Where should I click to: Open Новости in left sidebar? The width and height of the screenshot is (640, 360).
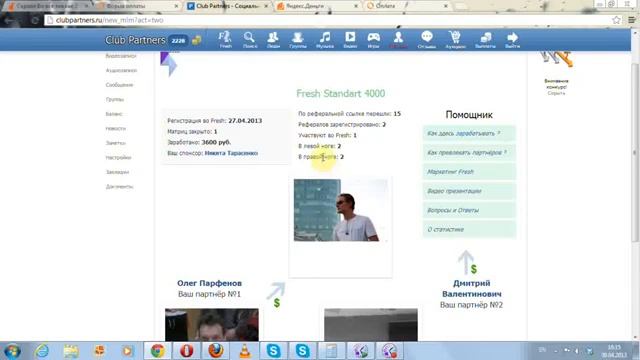tap(116, 129)
